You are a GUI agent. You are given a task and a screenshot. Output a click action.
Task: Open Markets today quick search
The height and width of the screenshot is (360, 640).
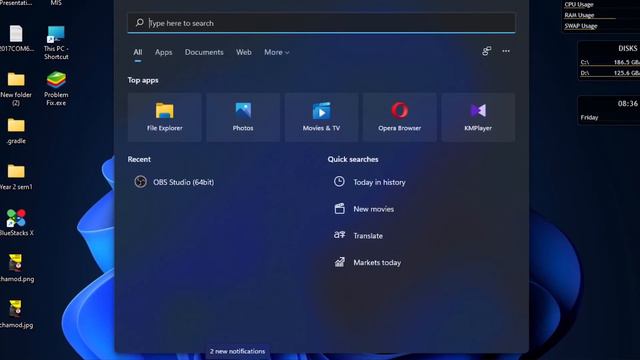377,262
